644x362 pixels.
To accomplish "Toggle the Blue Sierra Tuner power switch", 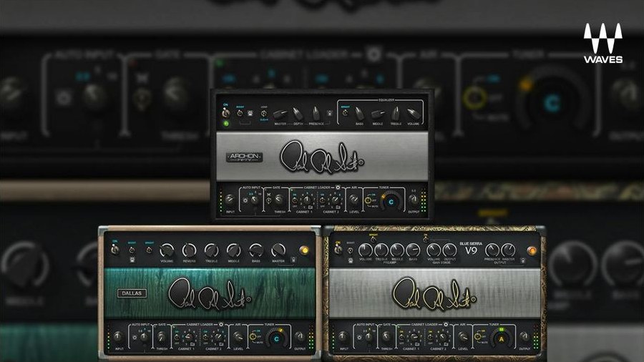I will pos(477,336).
